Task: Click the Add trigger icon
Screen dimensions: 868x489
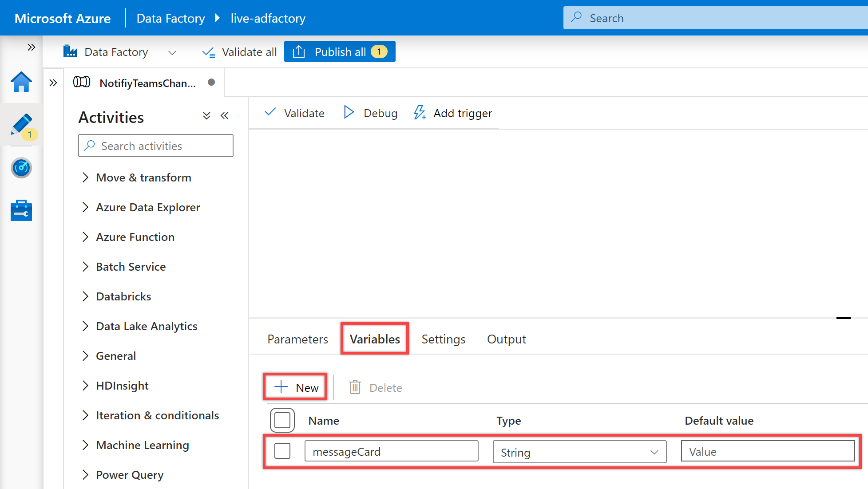Action: pos(421,113)
